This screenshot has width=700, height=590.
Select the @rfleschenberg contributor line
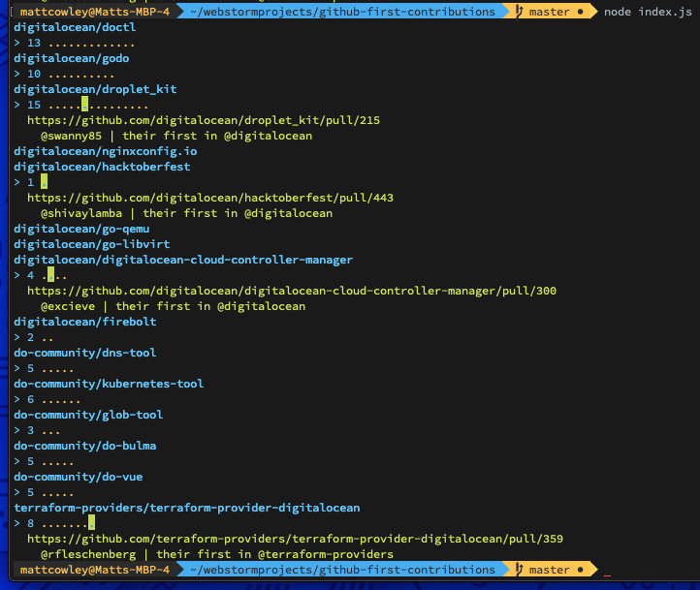[217, 554]
